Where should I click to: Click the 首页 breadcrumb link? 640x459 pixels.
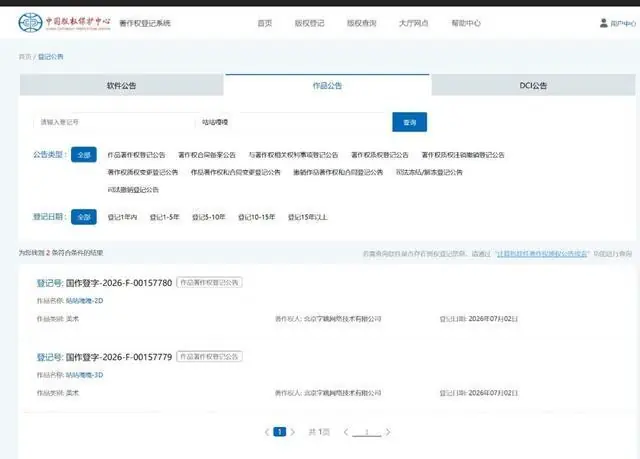click(25, 57)
